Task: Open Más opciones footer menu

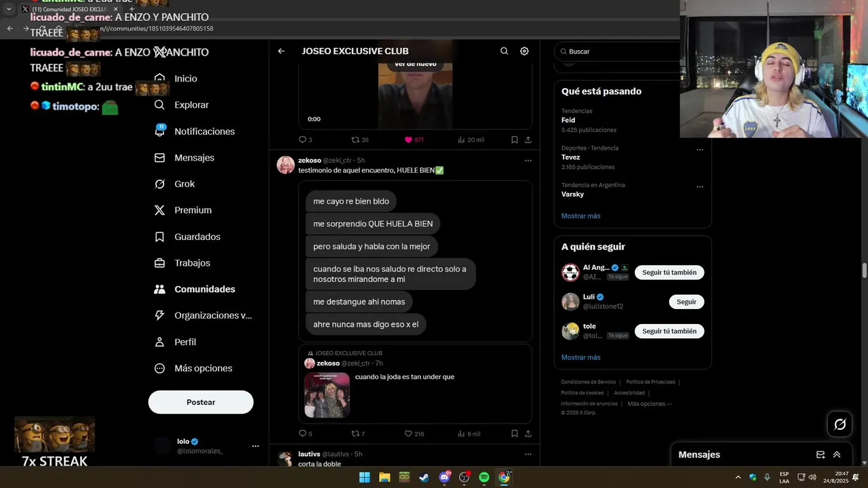Action: click(x=650, y=404)
